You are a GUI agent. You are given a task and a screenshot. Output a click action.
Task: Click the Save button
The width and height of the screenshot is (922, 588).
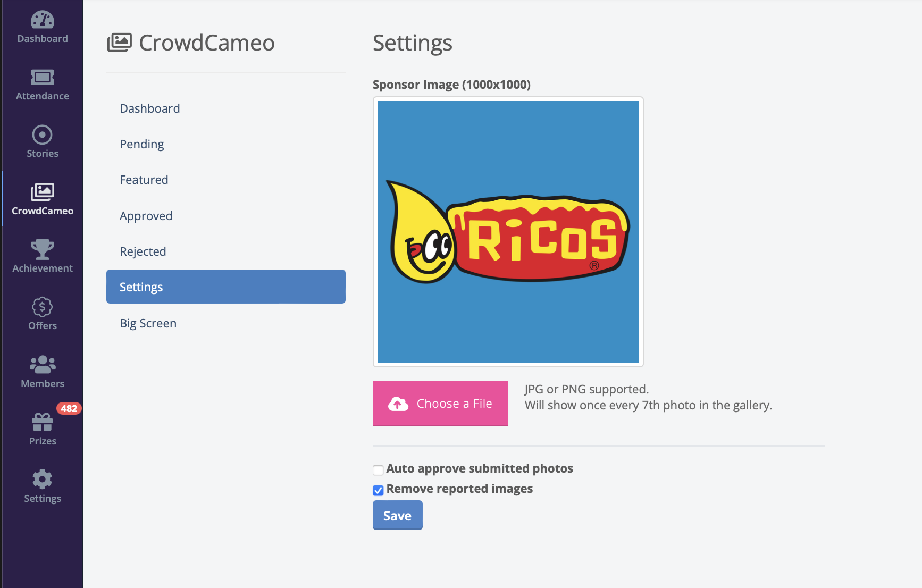pos(397,516)
